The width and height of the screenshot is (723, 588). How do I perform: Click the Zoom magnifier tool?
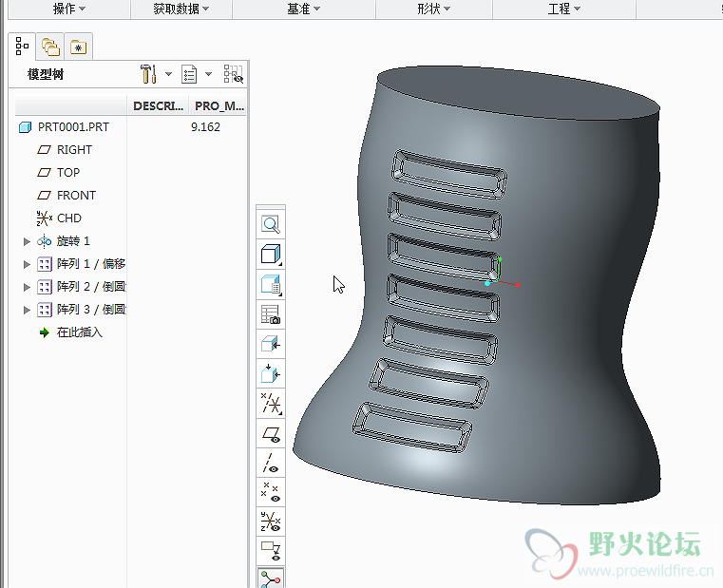point(271,224)
